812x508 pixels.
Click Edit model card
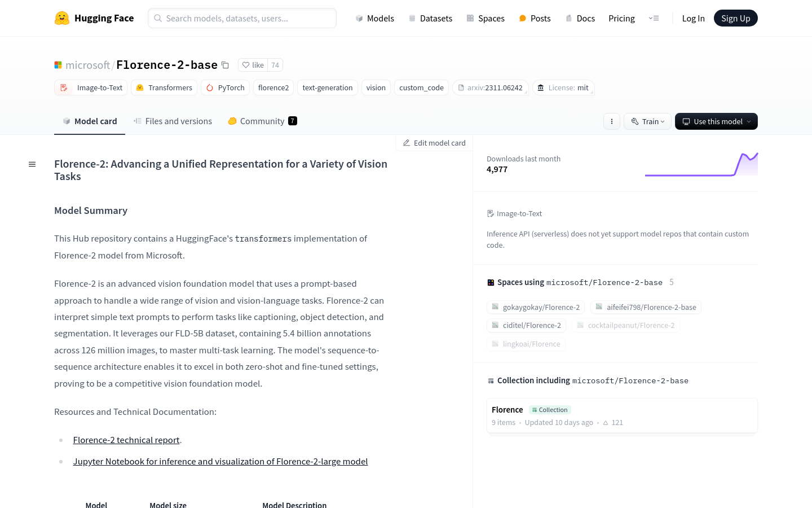[434, 143]
